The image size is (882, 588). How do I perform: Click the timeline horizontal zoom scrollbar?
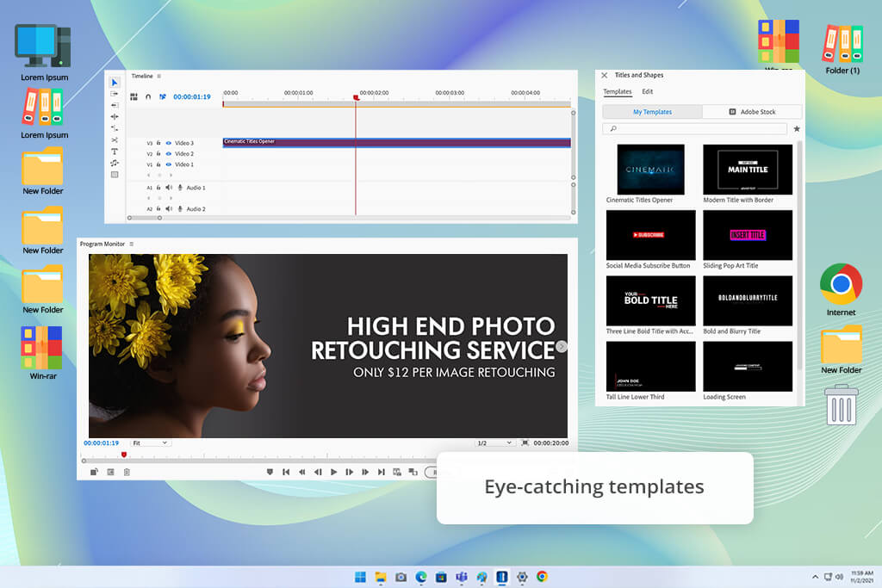[145, 218]
